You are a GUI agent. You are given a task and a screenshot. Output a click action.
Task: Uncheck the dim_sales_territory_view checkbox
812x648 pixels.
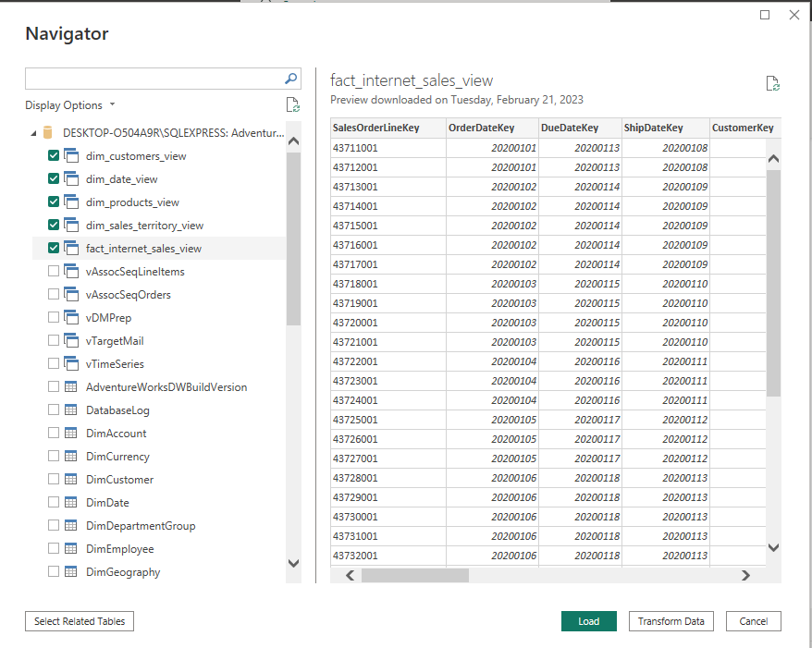54,225
